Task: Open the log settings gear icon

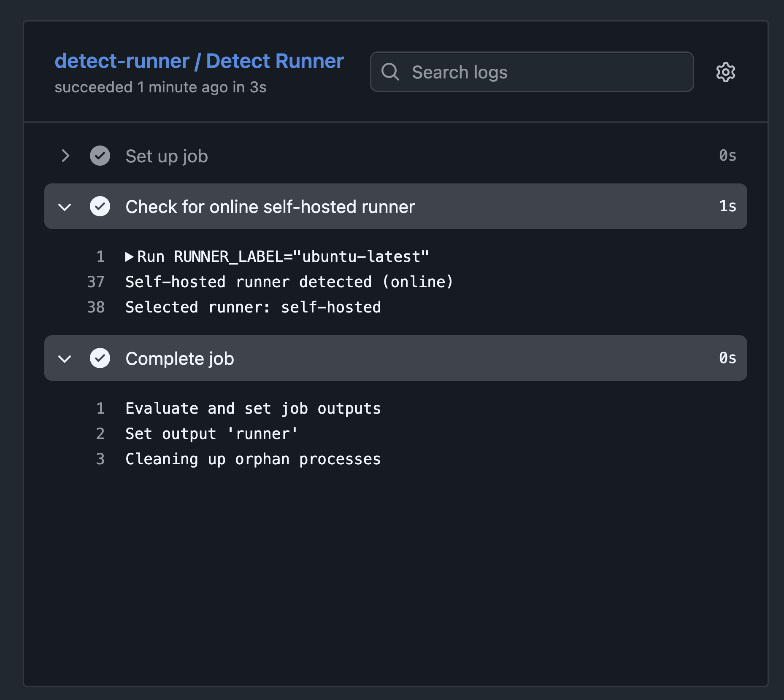Action: tap(725, 72)
